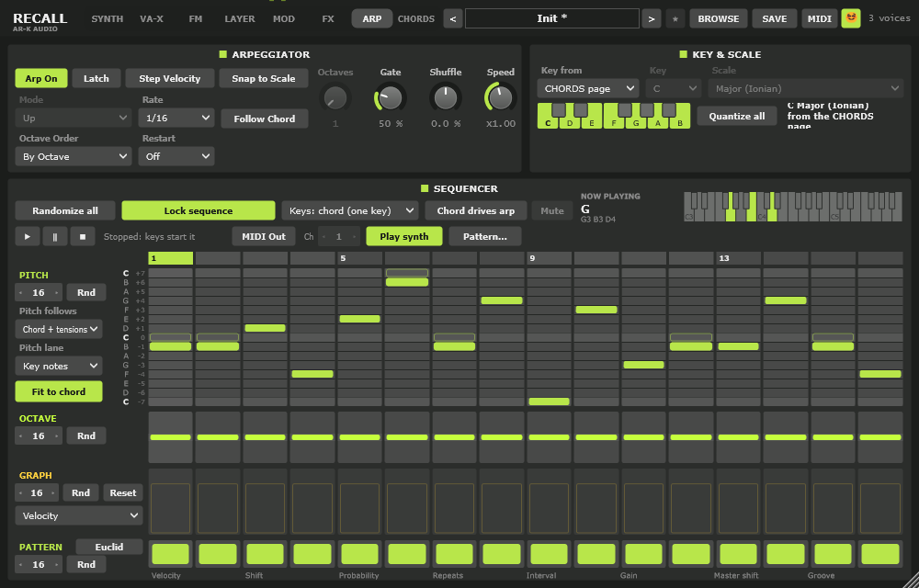Click the MIDI button
The image size is (919, 588).
click(820, 18)
